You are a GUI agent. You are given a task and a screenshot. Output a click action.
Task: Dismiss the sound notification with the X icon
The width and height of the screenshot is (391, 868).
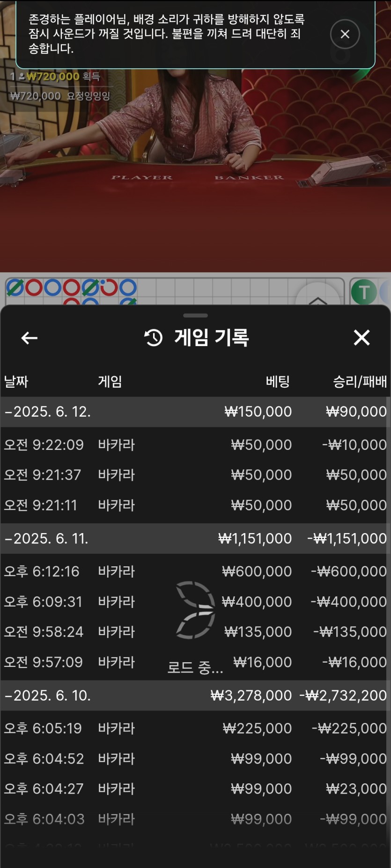click(x=345, y=34)
